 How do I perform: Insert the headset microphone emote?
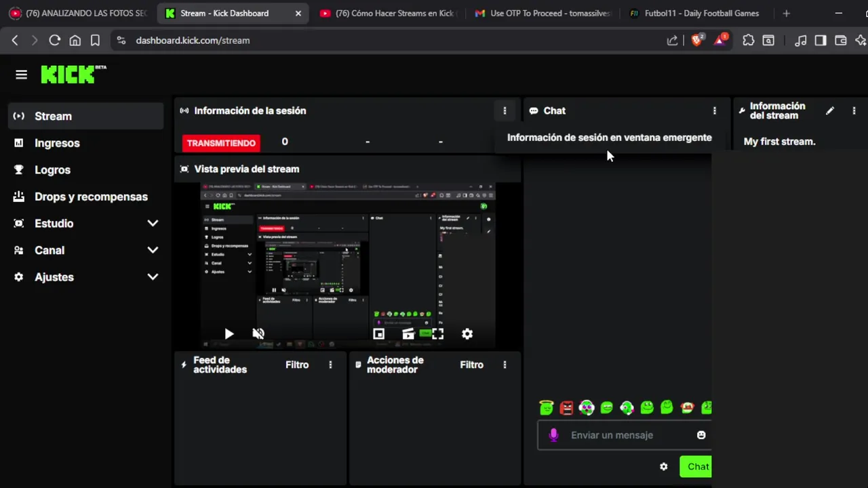pyautogui.click(x=627, y=407)
